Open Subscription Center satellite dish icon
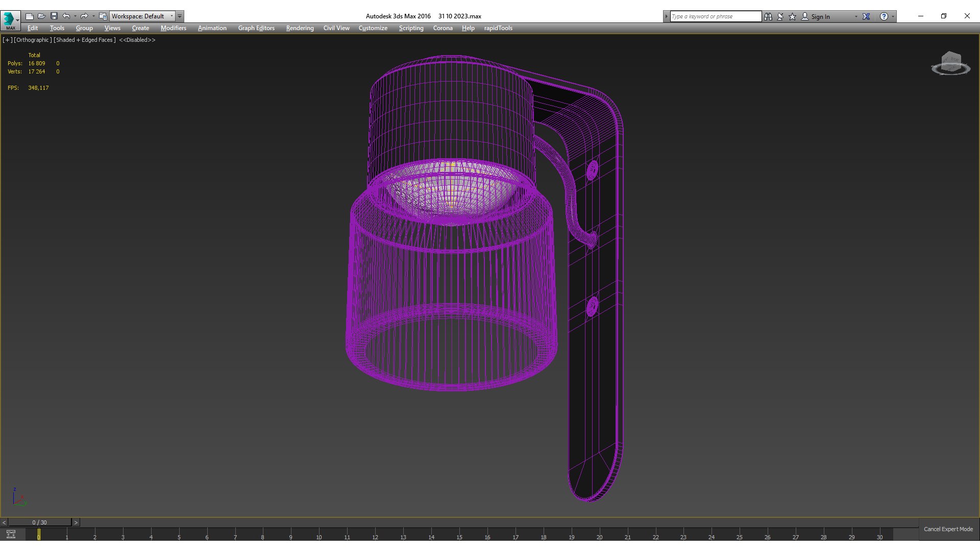The height and width of the screenshot is (551, 980). 780,16
